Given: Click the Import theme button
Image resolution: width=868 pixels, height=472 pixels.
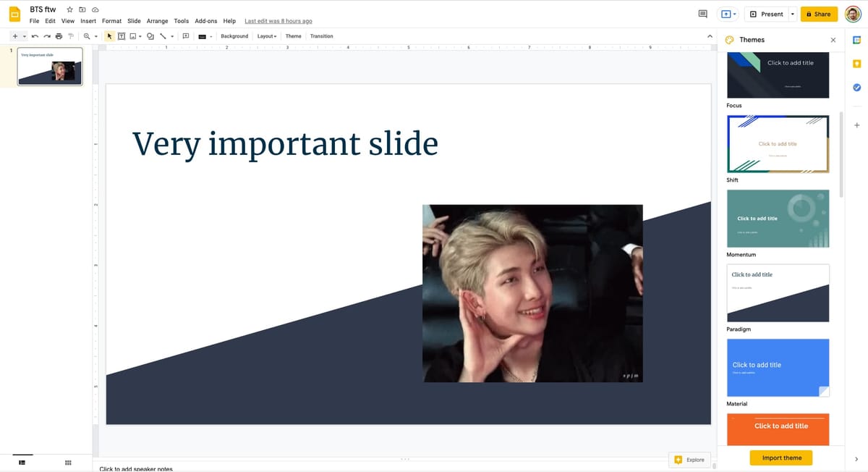Looking at the screenshot, I should [x=781, y=458].
